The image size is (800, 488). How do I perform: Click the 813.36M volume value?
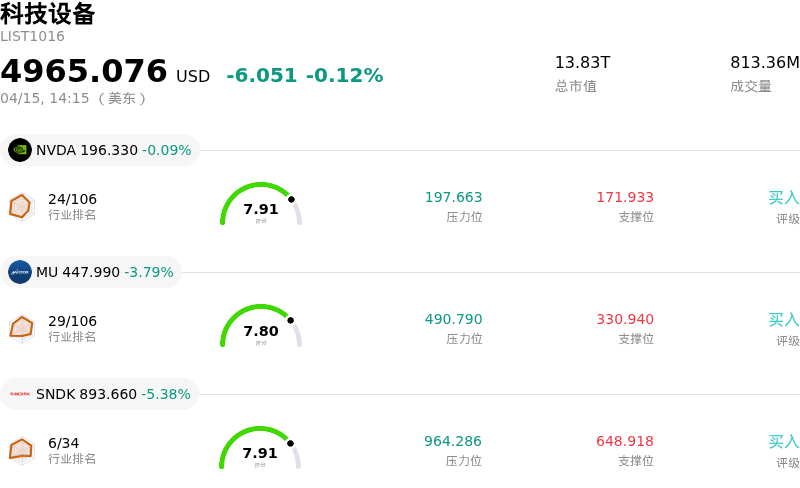tap(764, 63)
